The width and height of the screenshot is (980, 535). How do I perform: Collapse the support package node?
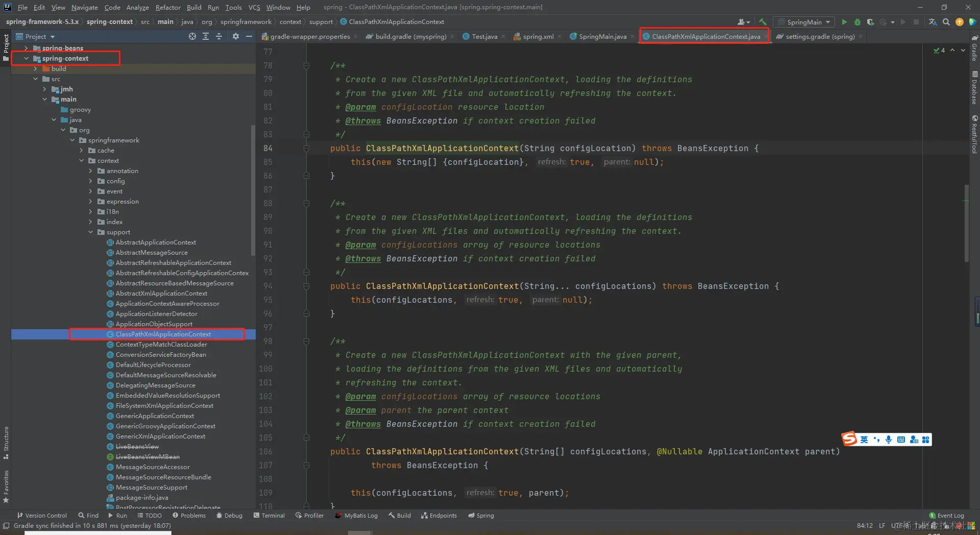pos(90,232)
